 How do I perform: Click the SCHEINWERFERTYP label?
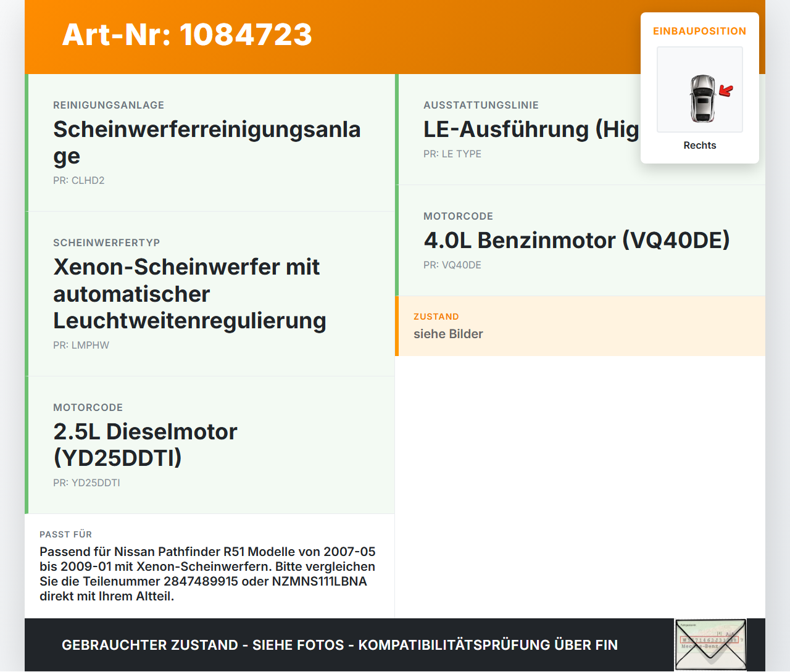107,243
